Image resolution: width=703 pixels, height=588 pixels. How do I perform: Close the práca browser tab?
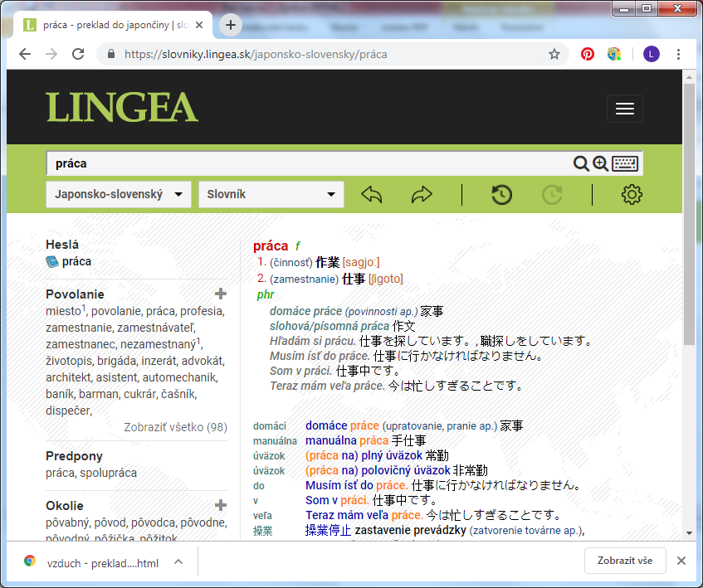point(199,25)
